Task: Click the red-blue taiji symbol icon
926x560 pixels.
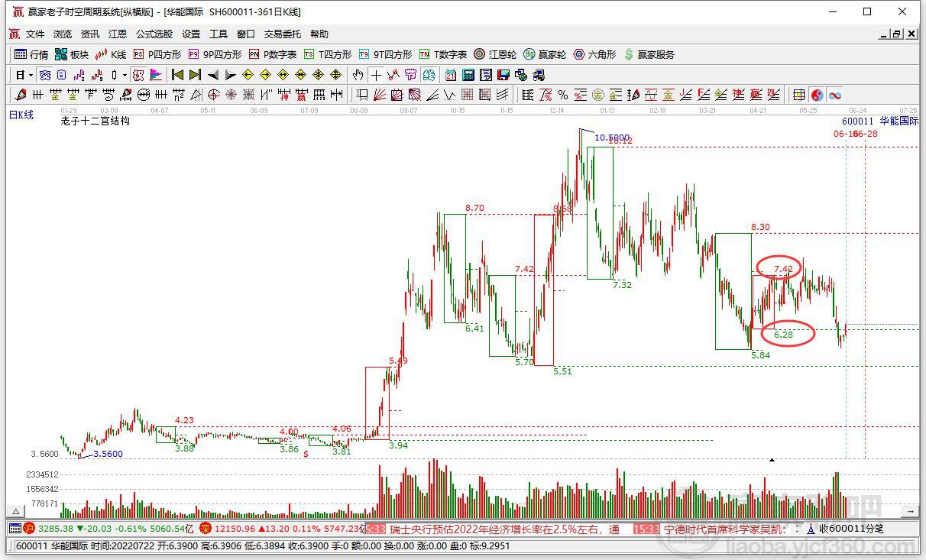Action: [818, 95]
